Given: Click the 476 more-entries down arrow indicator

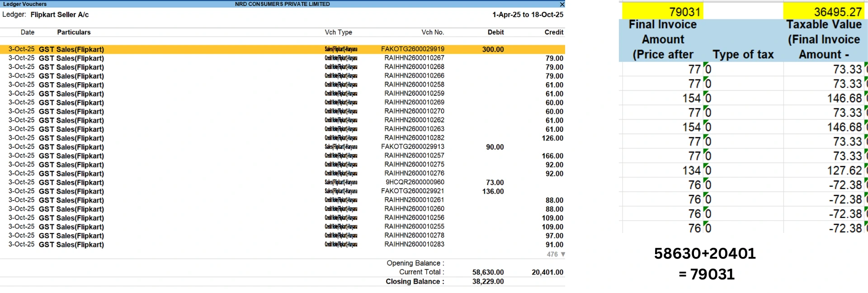Looking at the screenshot, I should [x=556, y=254].
